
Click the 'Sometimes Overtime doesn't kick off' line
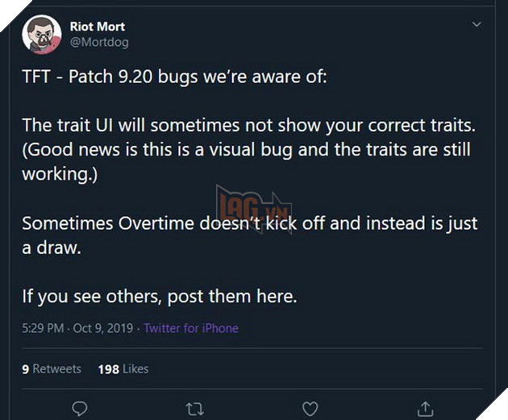(x=250, y=223)
